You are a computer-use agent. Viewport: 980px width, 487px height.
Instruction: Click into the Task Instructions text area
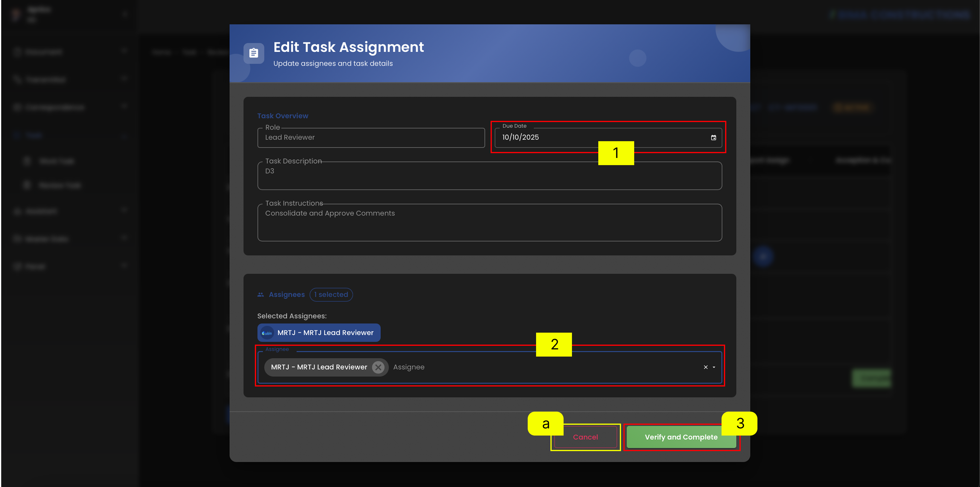pos(490,223)
